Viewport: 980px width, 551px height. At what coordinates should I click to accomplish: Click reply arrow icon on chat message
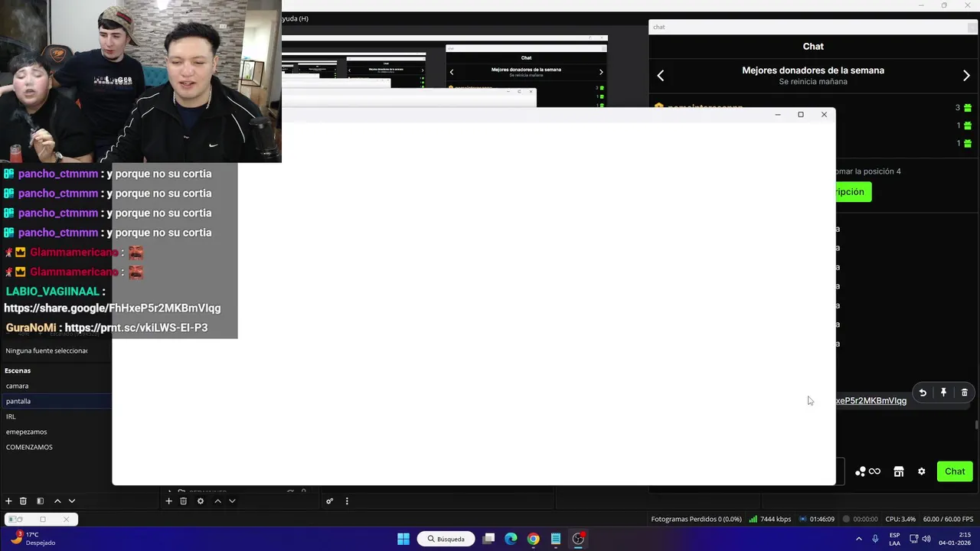coord(923,393)
